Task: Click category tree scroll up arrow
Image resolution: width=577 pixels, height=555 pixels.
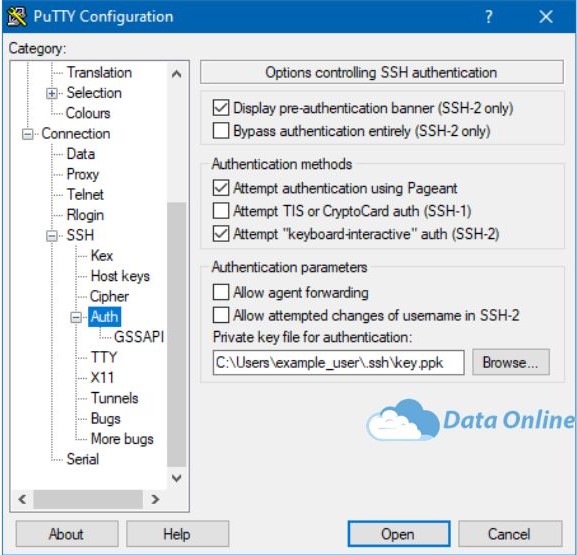Action: [177, 74]
